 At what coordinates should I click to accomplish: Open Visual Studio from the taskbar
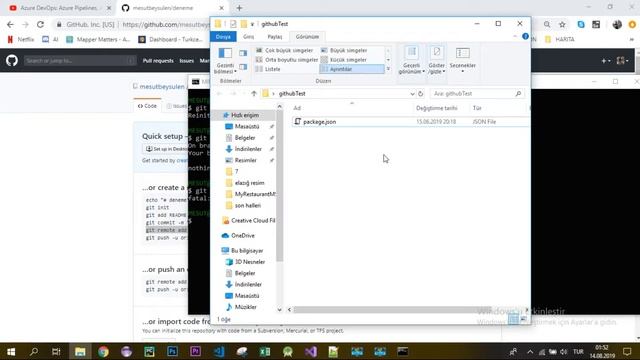tap(311, 351)
